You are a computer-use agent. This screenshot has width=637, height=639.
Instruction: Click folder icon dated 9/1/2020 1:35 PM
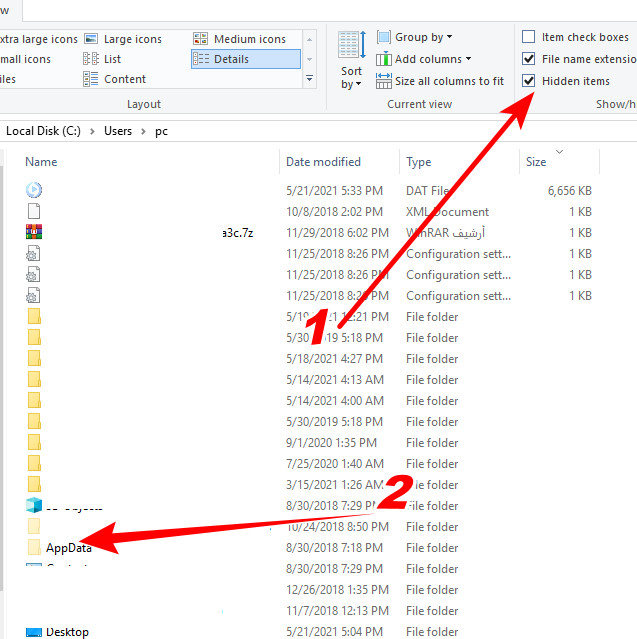pyautogui.click(x=34, y=443)
